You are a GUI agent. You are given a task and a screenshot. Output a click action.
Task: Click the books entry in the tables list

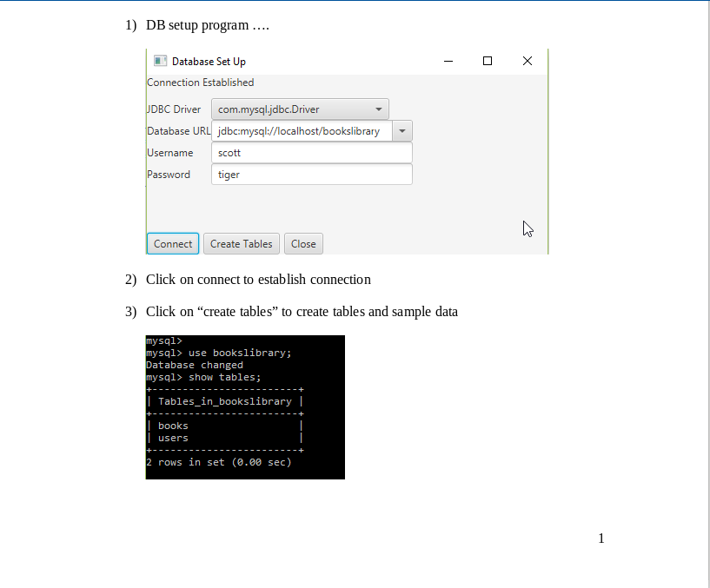point(173,426)
